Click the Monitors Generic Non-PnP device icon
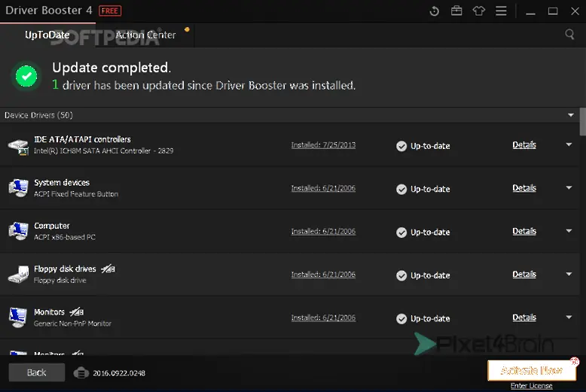 [x=18, y=318]
